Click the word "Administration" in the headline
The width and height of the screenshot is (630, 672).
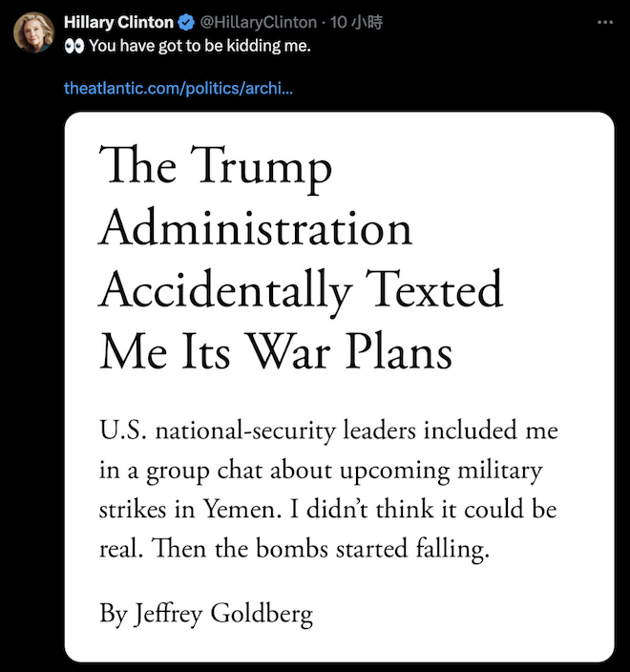click(x=256, y=227)
